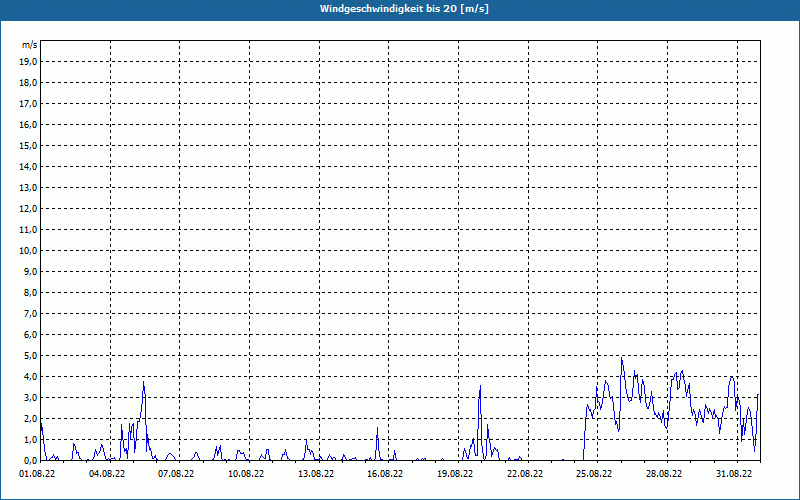
Task: Click the wind peak between 04.08.22 and 07.08.22
Action: coord(143,382)
